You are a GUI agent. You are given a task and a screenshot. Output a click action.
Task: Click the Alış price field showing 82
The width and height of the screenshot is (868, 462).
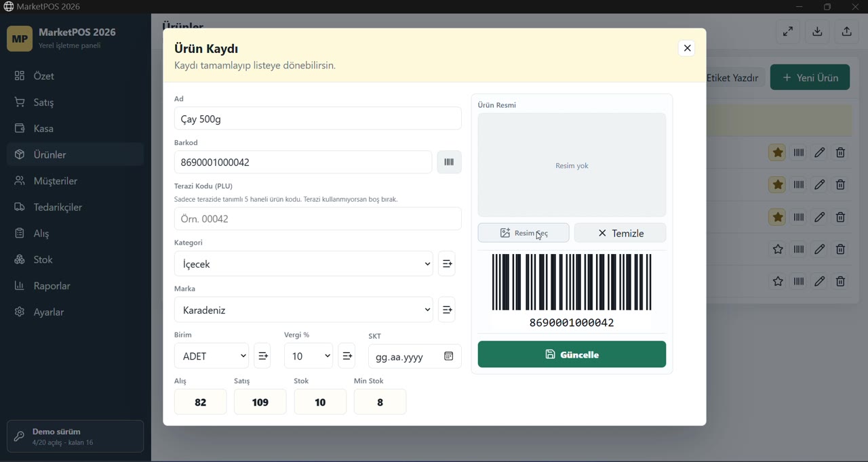click(200, 402)
